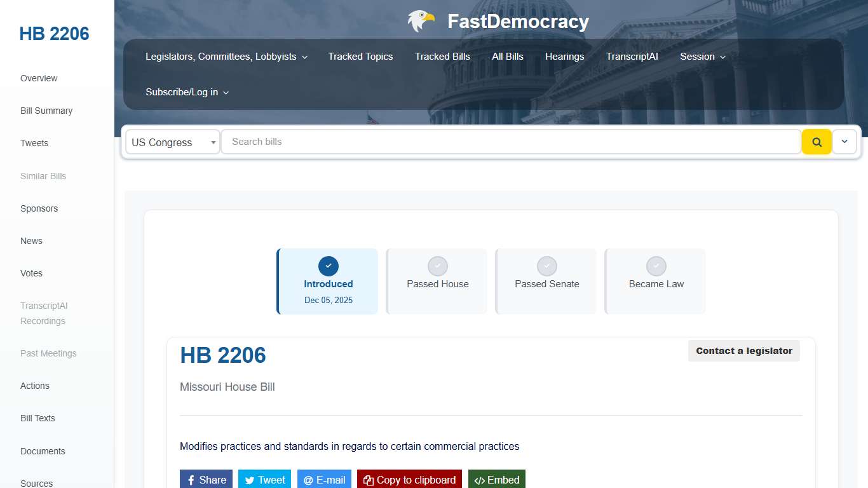Expand the Session dropdown
This screenshot has height=488, width=868.
[x=702, y=57]
